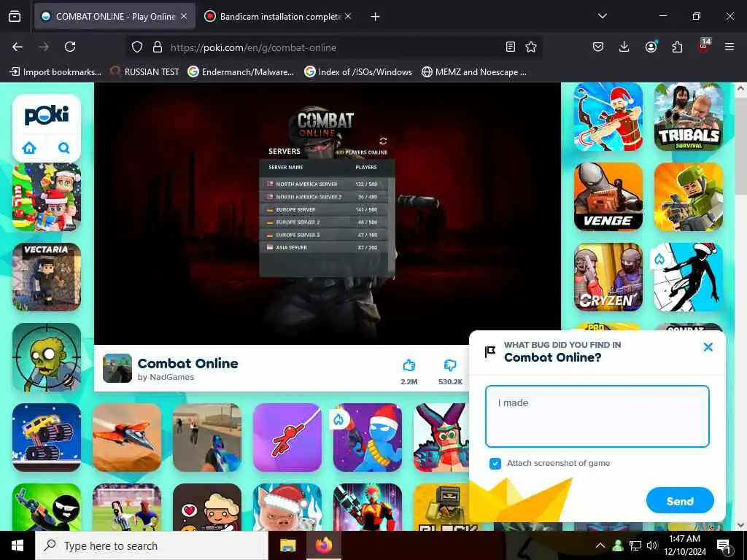Image resolution: width=747 pixels, height=560 pixels.
Task: Open network icon in system tray
Action: [635, 545]
